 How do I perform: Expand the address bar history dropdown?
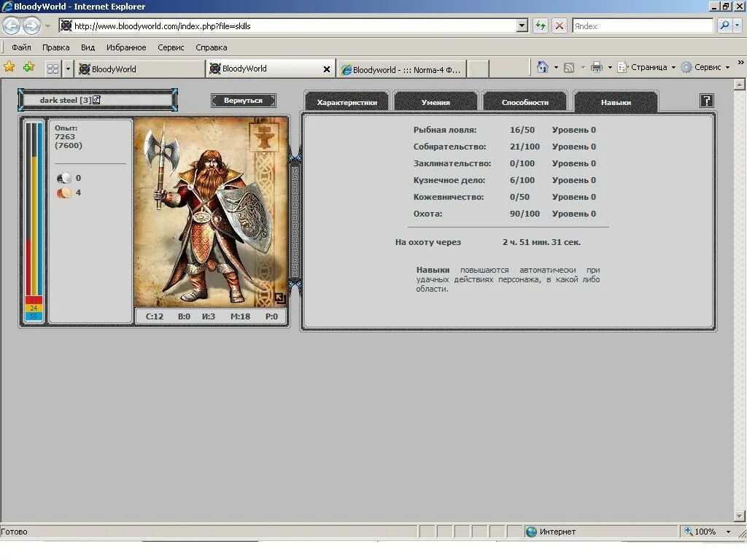click(522, 26)
